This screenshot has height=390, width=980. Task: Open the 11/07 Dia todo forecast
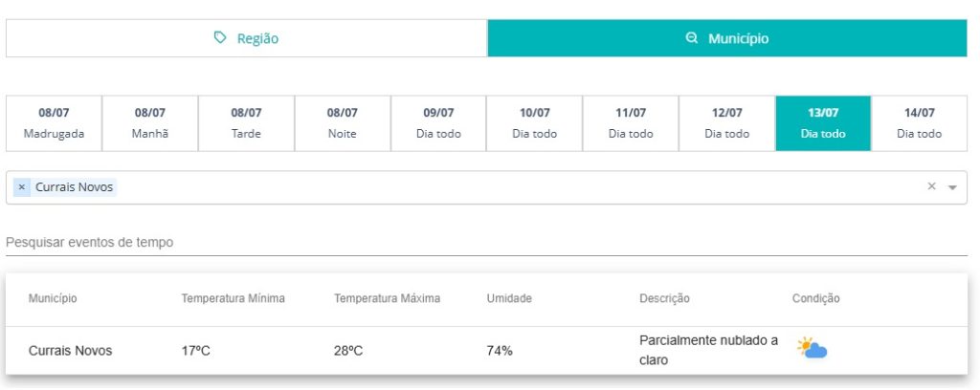(x=631, y=123)
